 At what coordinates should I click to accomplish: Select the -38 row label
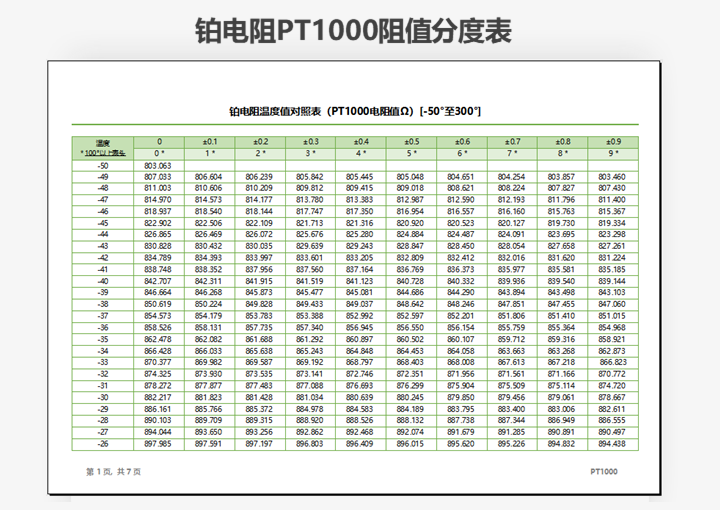point(103,304)
